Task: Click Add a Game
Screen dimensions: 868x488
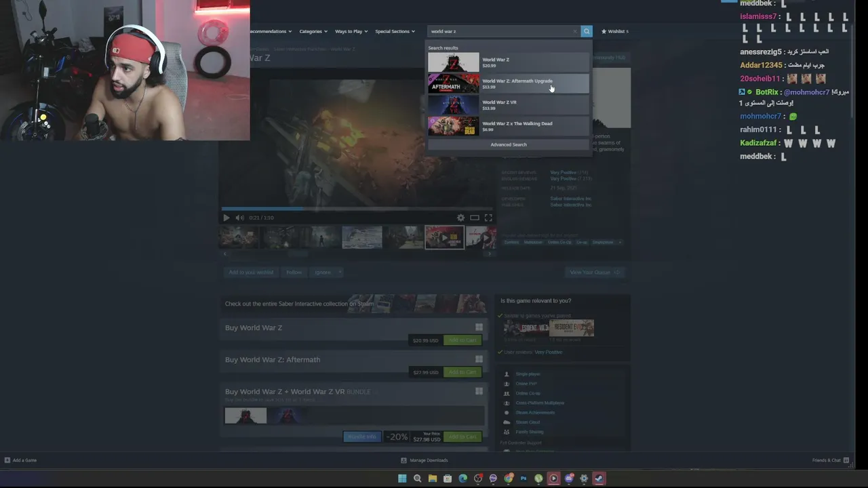Action: tap(21, 460)
